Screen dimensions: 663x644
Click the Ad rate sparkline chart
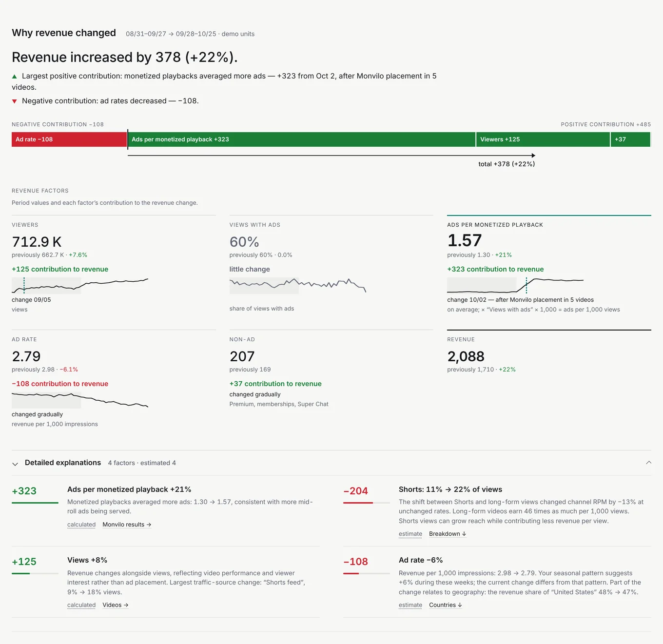pyautogui.click(x=80, y=400)
